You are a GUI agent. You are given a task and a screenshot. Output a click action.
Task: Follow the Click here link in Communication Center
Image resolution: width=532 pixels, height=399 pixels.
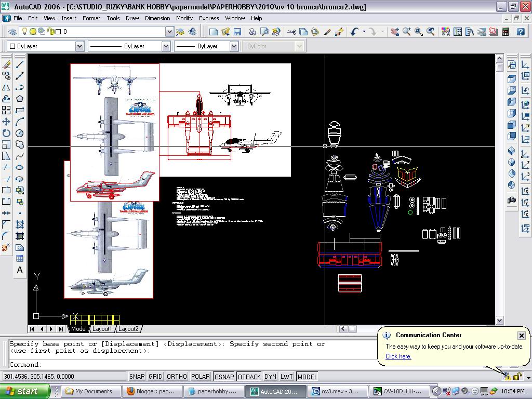[x=398, y=356]
